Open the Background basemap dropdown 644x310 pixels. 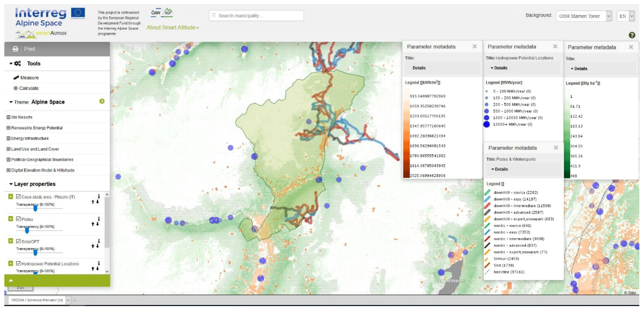click(584, 16)
